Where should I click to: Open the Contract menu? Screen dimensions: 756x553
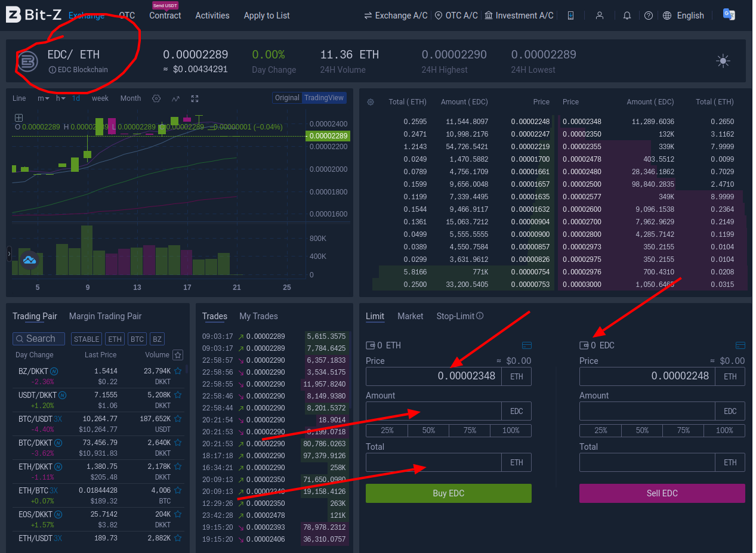[165, 16]
